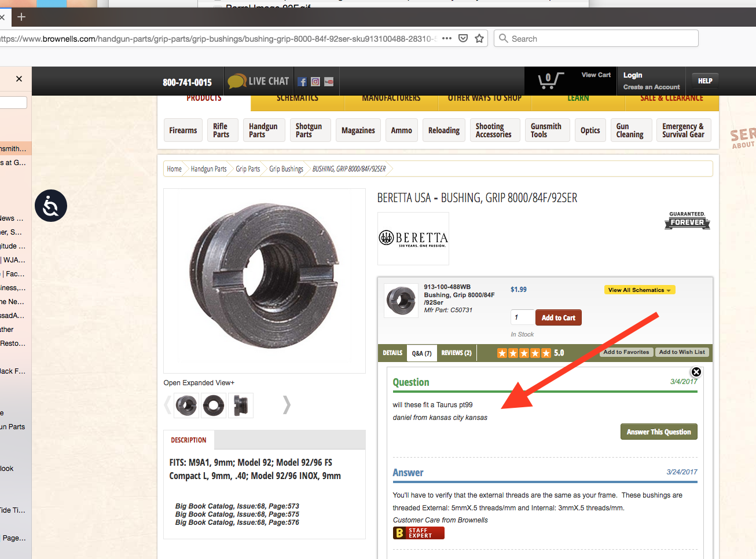Click the Pocket save icon in address bar
Viewport: 756px width, 559px height.
(x=463, y=38)
